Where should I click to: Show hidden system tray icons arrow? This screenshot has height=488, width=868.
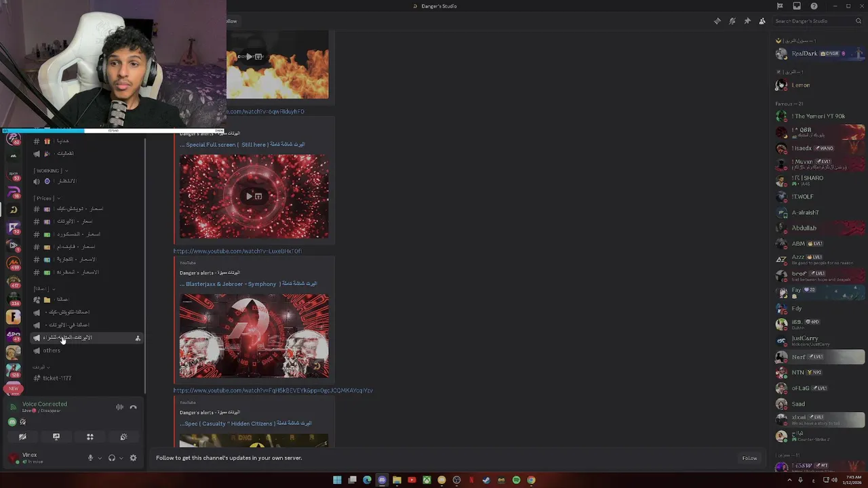tap(790, 480)
